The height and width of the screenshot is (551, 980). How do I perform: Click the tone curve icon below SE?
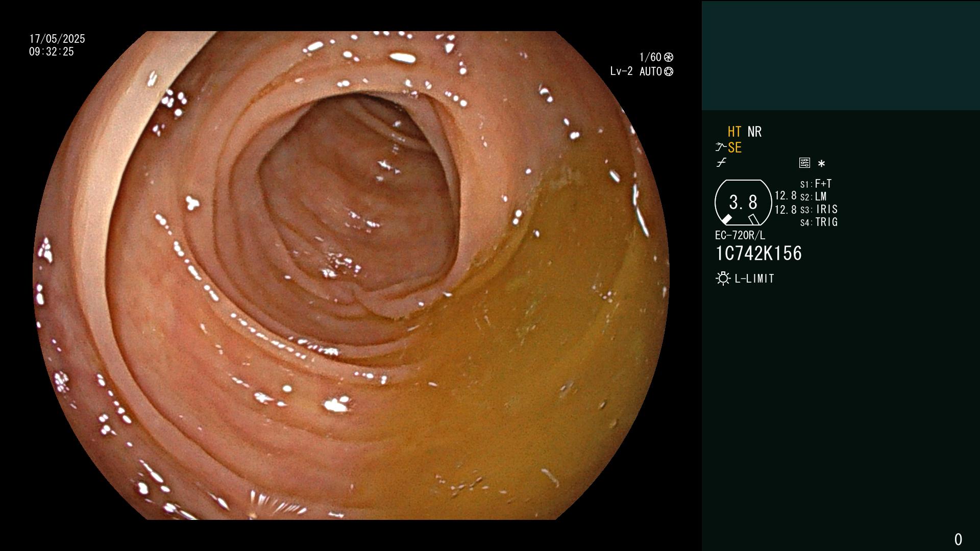721,163
